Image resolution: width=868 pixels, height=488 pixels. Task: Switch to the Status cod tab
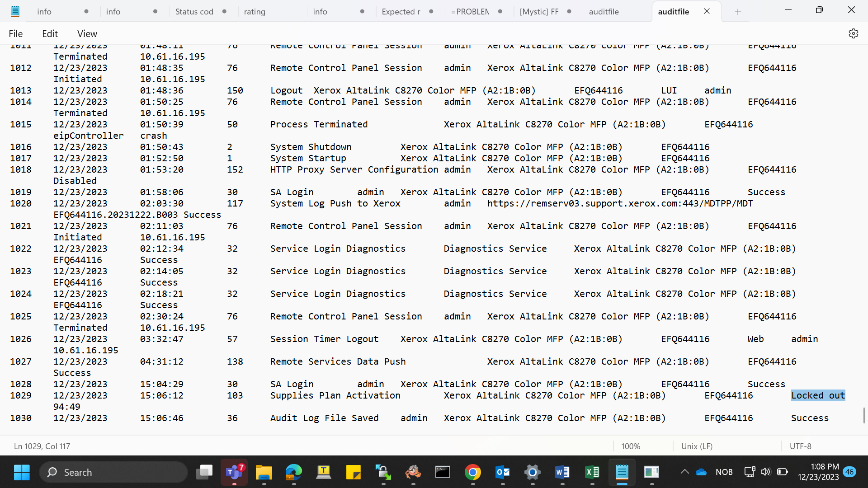pos(194,12)
